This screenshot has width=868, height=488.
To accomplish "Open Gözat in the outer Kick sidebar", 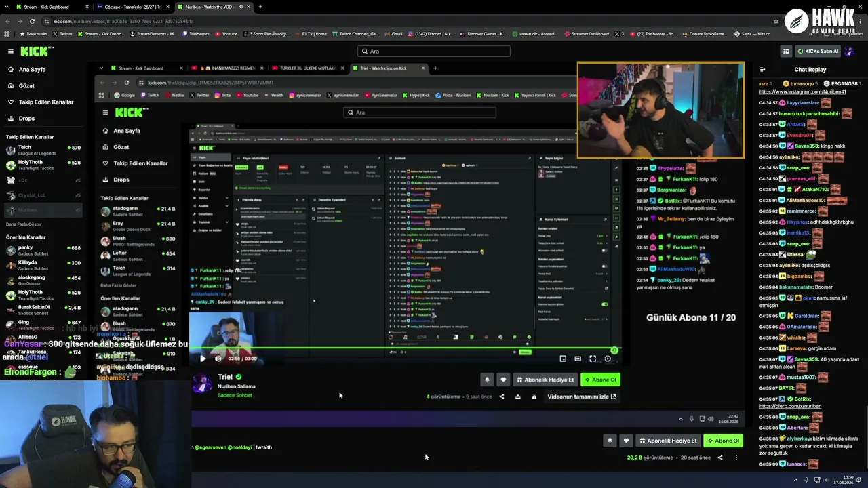I will pyautogui.click(x=26, y=86).
